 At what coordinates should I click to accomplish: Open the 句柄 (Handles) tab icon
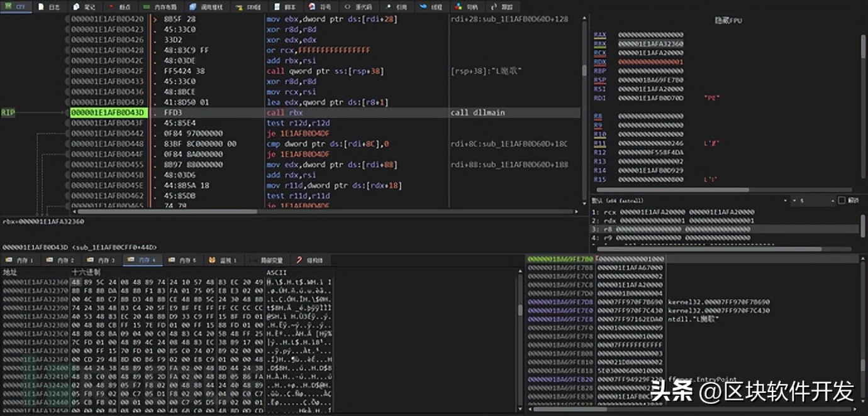[x=457, y=7]
